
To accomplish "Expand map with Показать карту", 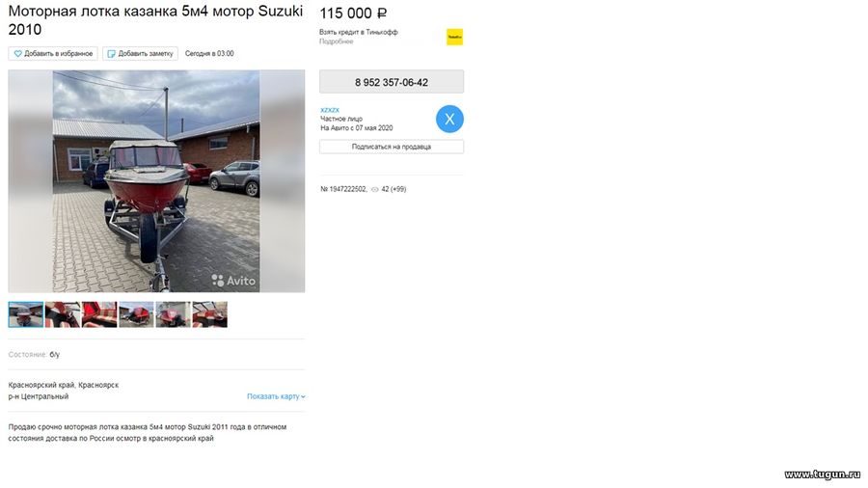I will [x=276, y=396].
